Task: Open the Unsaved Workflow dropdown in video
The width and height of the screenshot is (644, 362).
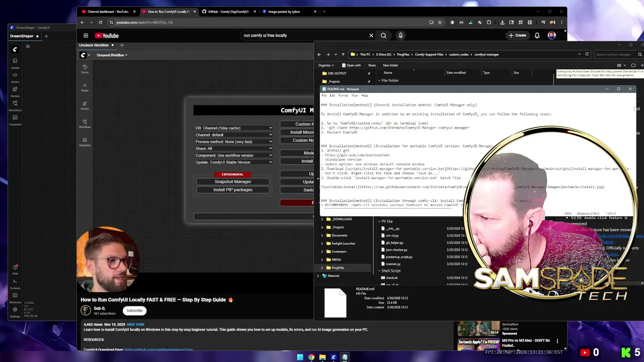Action: 112,55
